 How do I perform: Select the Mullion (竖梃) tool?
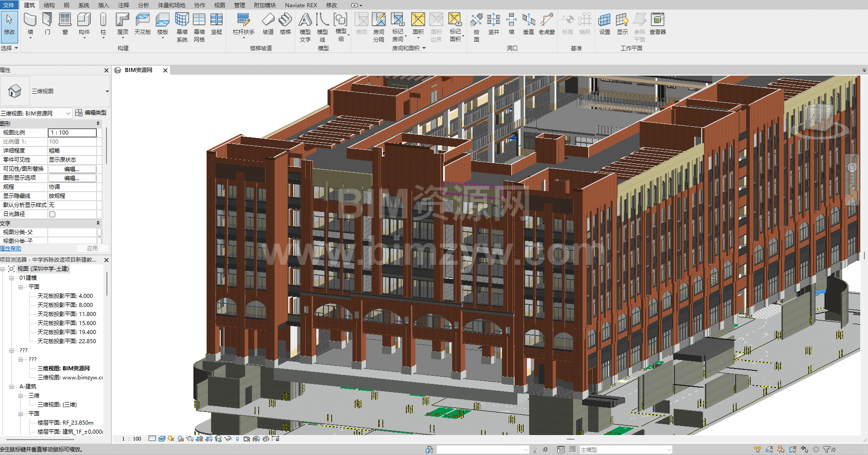click(217, 24)
